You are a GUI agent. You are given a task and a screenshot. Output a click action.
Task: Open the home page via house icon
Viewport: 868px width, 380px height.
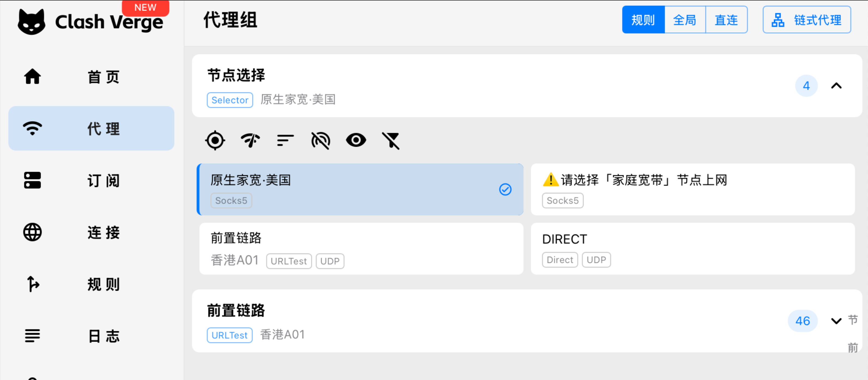pos(32,76)
